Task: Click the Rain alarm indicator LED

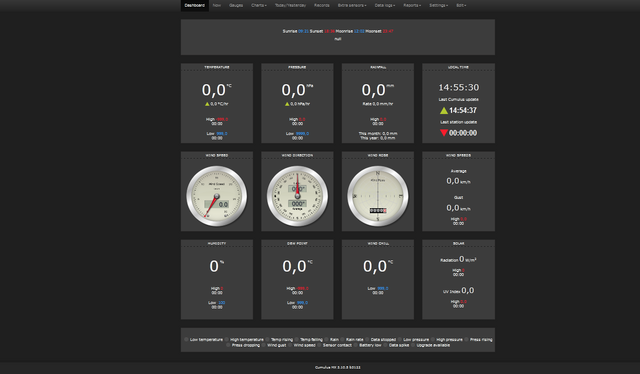Action: pyautogui.click(x=326, y=339)
